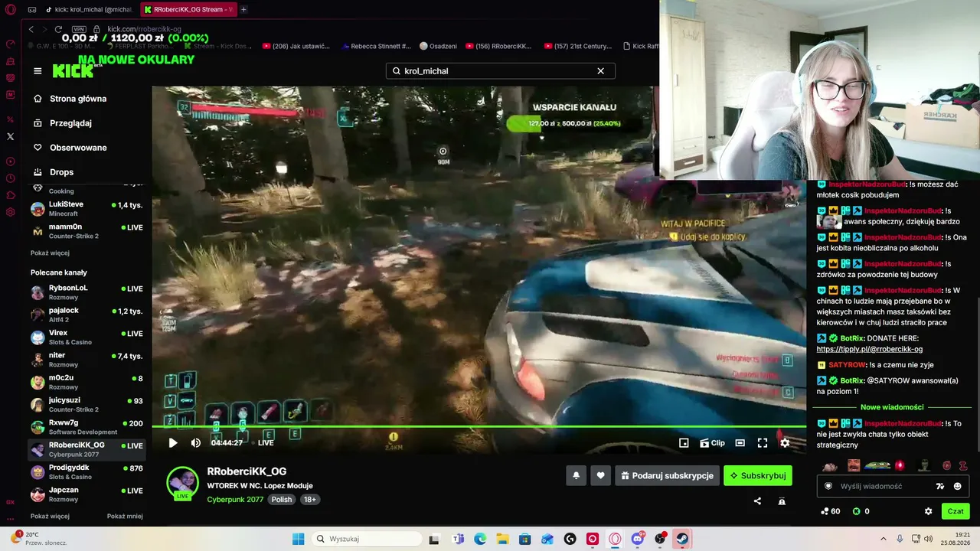The height and width of the screenshot is (551, 980).
Task: Open the emoji picker in chat
Action: pos(957,486)
